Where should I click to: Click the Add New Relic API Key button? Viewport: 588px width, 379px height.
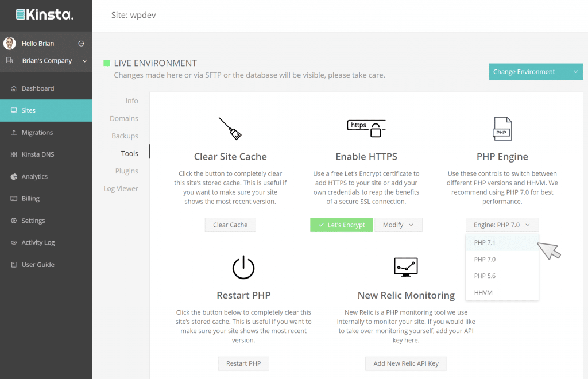tap(406, 363)
